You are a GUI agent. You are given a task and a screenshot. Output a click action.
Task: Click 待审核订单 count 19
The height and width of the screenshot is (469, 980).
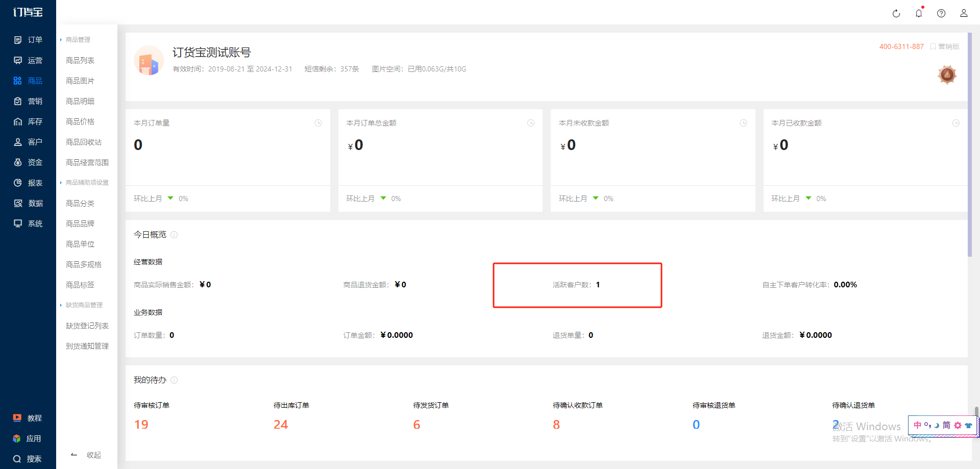coord(141,425)
